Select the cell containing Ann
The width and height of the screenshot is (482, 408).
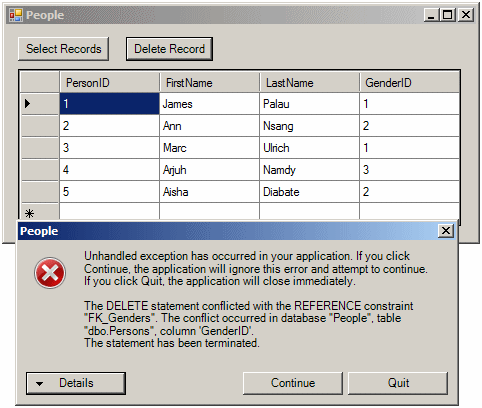[210, 126]
